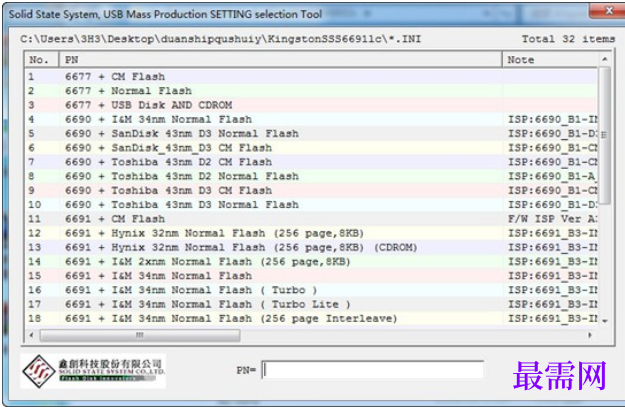Click note 'ISP:6690_B1-A' in row 8

pyautogui.click(x=552, y=176)
